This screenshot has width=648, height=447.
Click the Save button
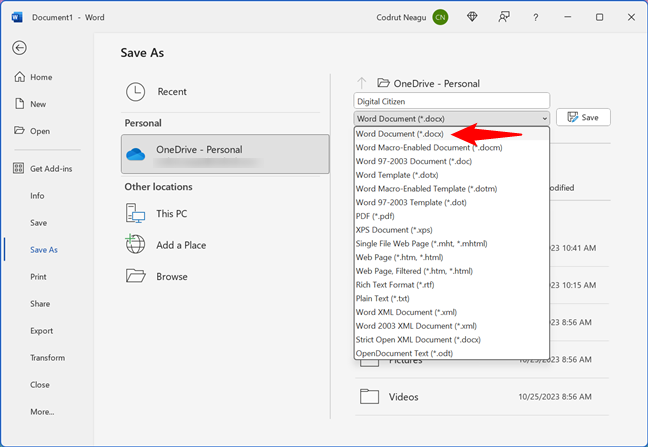[582, 117]
